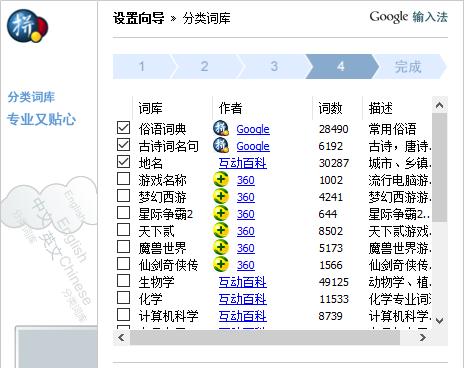Enable the 魔兽世界 dictionary checkbox
The width and height of the screenshot is (464, 368).
(123, 247)
